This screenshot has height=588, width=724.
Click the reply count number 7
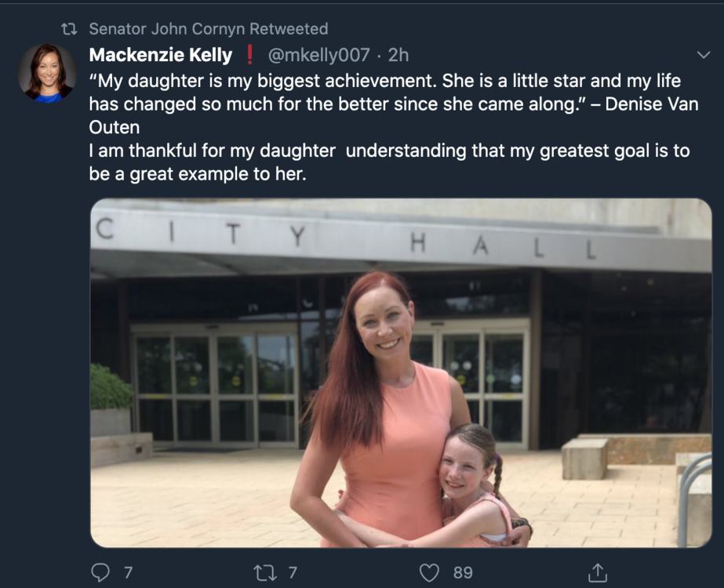pyautogui.click(x=127, y=572)
